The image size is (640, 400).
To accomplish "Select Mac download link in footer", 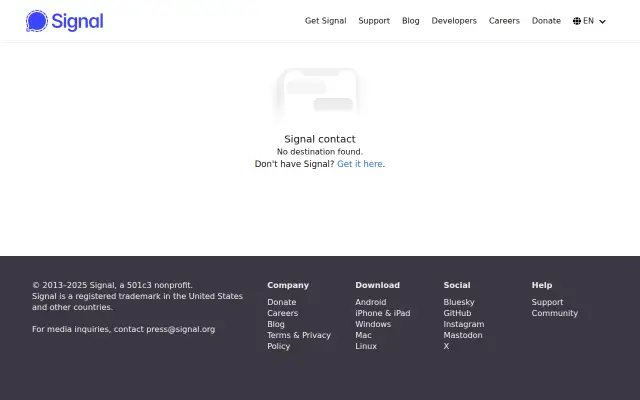I will (x=363, y=336).
